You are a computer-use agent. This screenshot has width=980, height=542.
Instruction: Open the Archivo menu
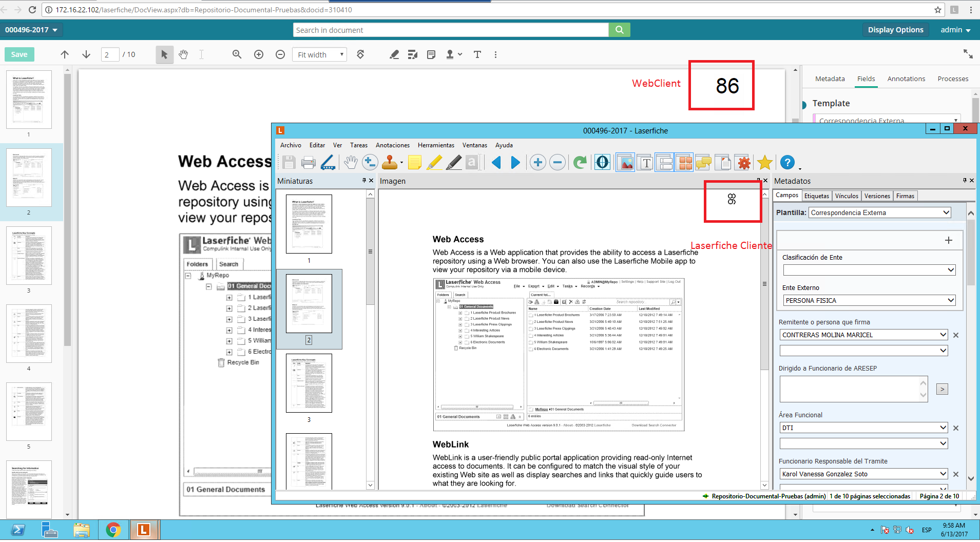pos(291,145)
